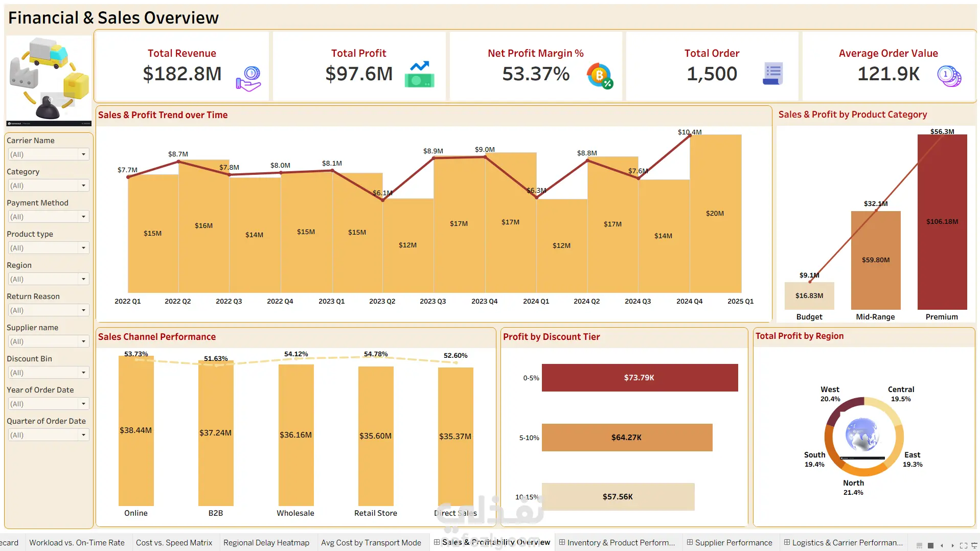Select the Premium category bar
980x551 pixels.
pos(942,222)
